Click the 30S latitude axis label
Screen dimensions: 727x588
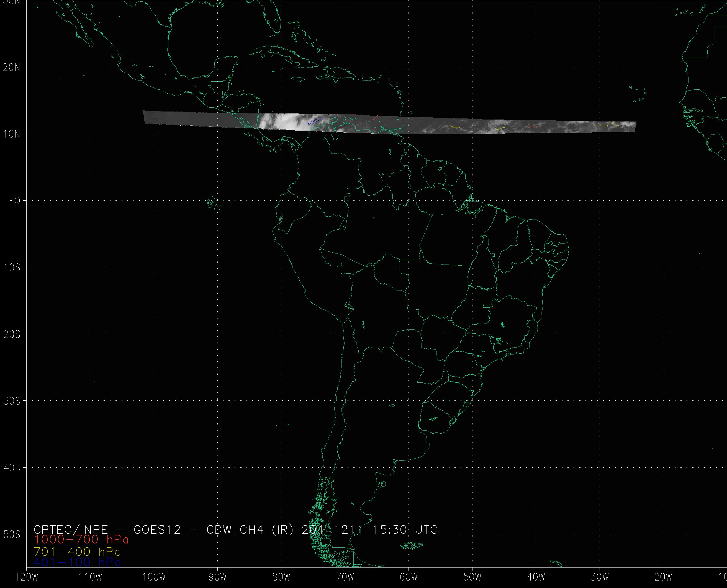(12, 401)
